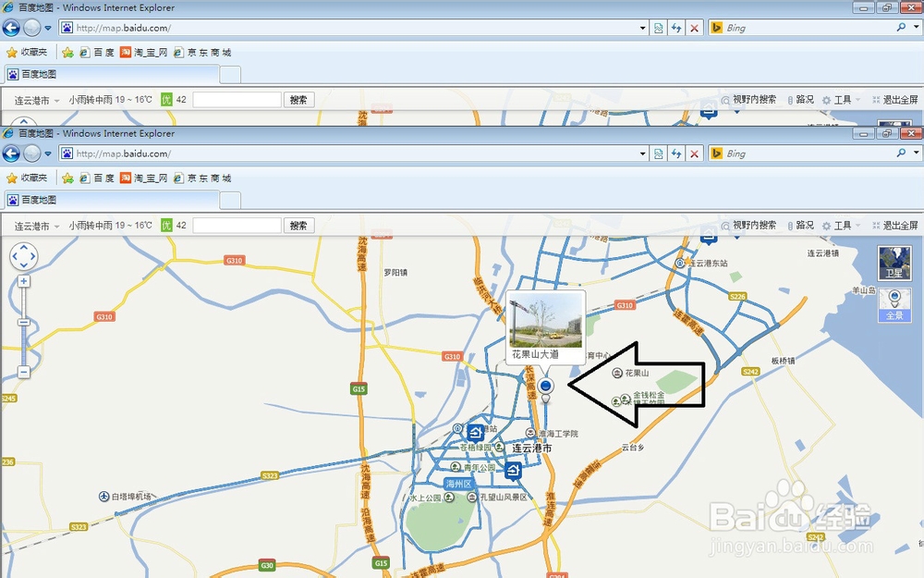
Task: Click Back button in the background IE window
Action: tap(11, 28)
